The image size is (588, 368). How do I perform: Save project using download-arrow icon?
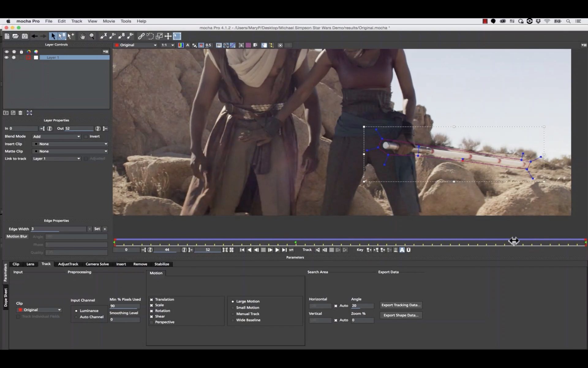coord(25,36)
